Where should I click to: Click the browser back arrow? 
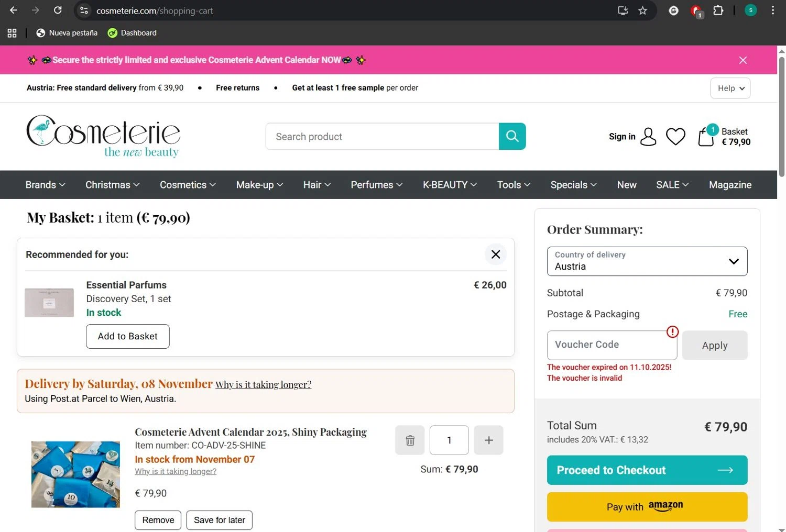click(x=14, y=10)
